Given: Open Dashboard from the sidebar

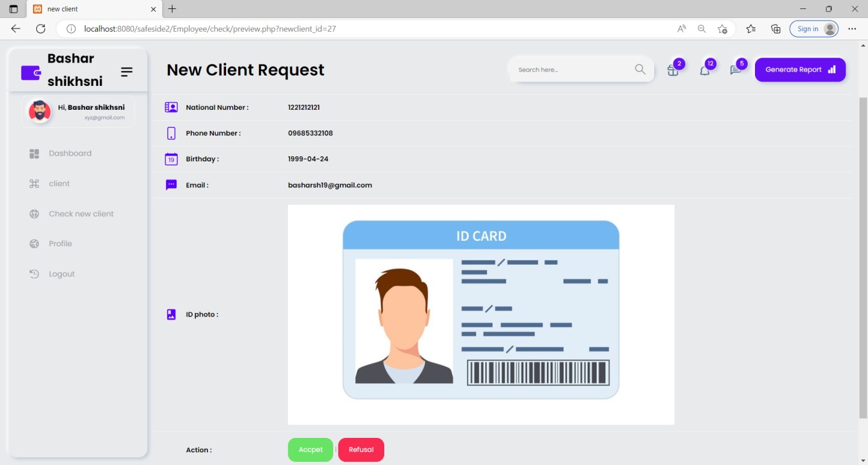Looking at the screenshot, I should pyautogui.click(x=70, y=154).
